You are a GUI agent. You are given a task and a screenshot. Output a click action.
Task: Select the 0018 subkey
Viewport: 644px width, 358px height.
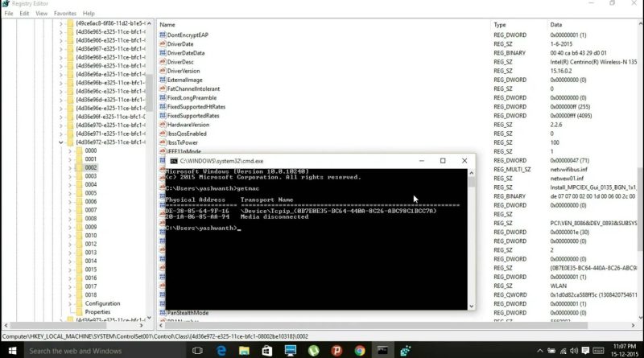coord(91,294)
